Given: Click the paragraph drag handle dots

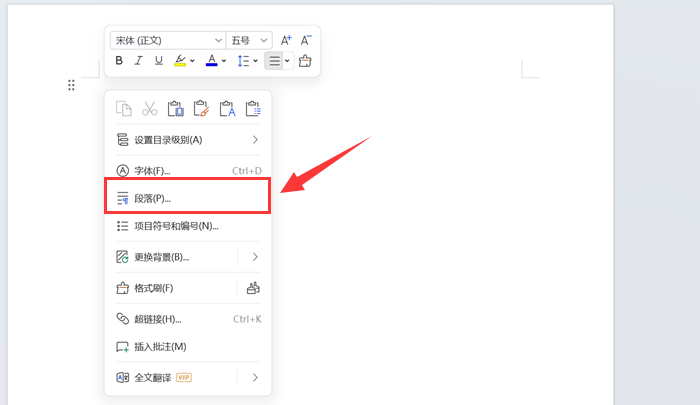Looking at the screenshot, I should [71, 85].
